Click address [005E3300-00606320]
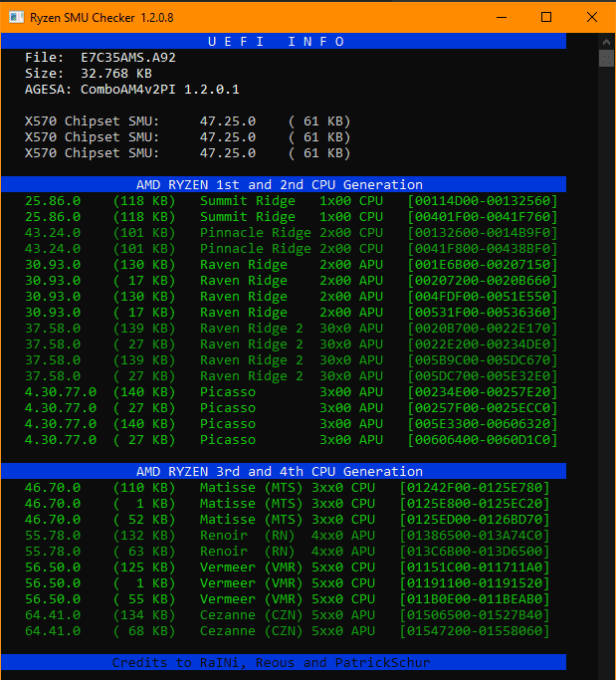The image size is (616, 680). click(x=482, y=424)
